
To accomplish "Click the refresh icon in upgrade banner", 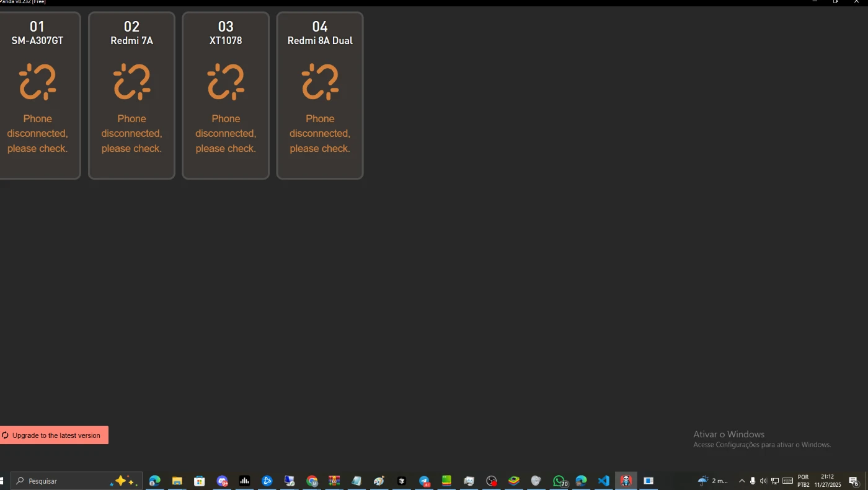I will (6, 435).
